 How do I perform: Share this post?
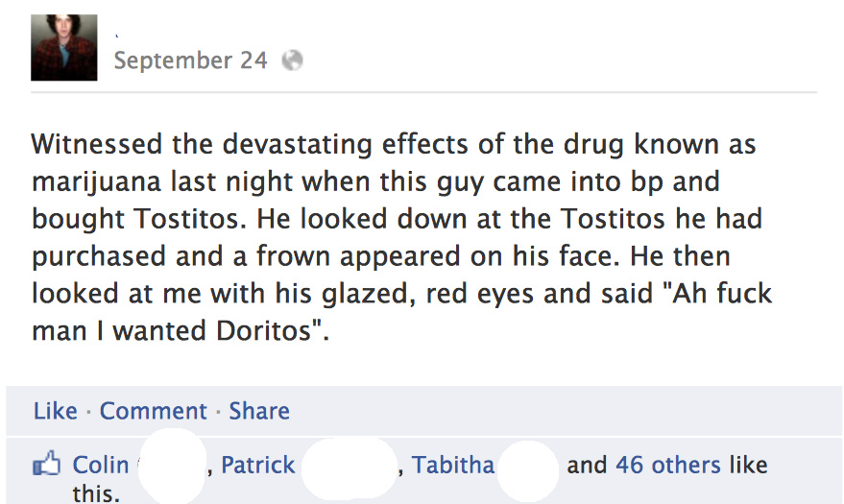[x=259, y=411]
